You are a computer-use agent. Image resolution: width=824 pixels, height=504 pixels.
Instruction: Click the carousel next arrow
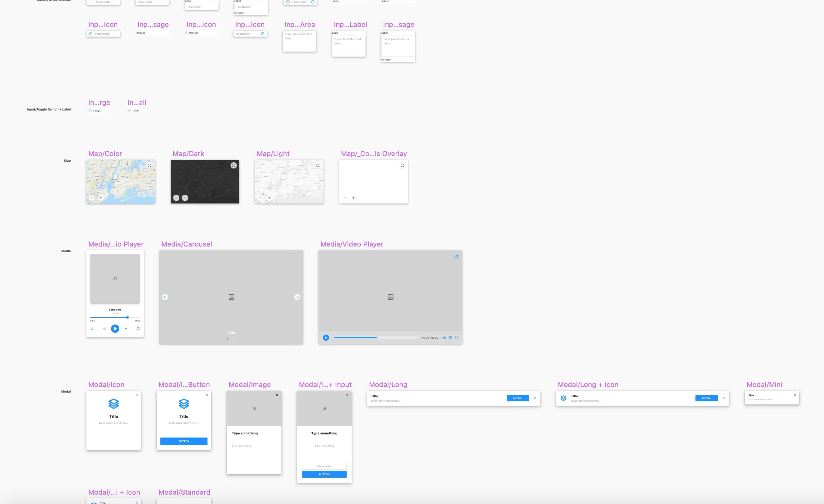297,297
